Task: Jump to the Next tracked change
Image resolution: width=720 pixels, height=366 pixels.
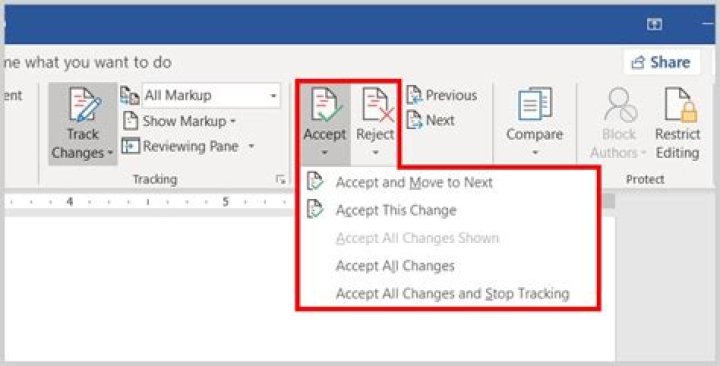Action: (x=431, y=120)
